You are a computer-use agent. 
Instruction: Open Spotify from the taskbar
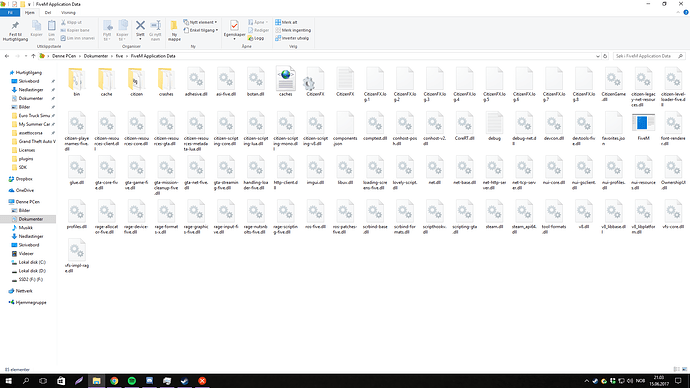tap(132, 381)
